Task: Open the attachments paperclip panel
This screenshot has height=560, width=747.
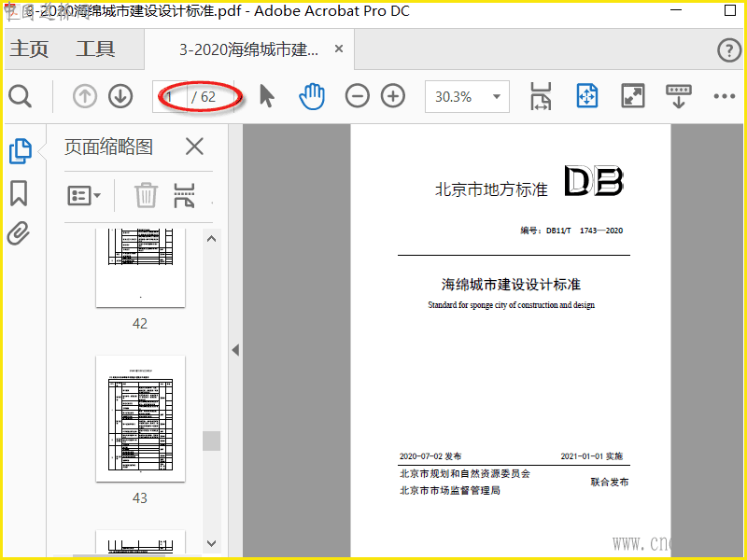Action: pyautogui.click(x=19, y=233)
